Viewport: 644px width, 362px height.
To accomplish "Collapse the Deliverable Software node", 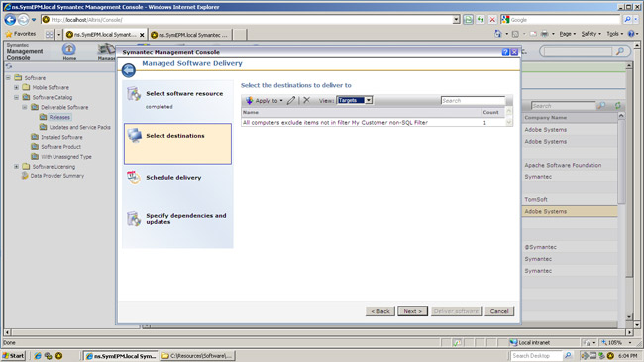I will pos(25,107).
